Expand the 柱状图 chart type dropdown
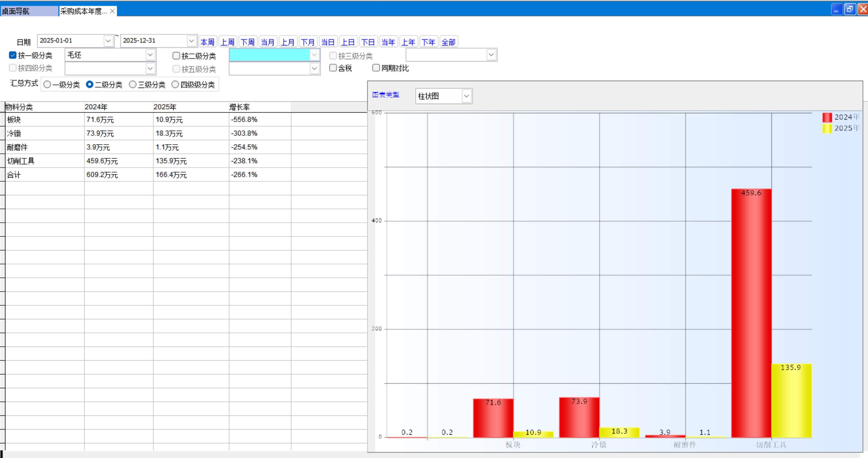This screenshot has height=458, width=868. [x=466, y=96]
